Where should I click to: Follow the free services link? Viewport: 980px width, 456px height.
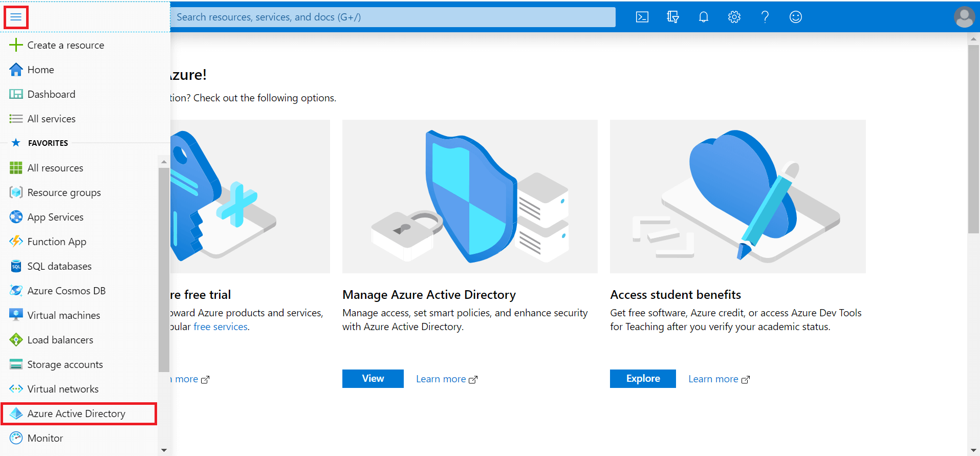tap(221, 327)
